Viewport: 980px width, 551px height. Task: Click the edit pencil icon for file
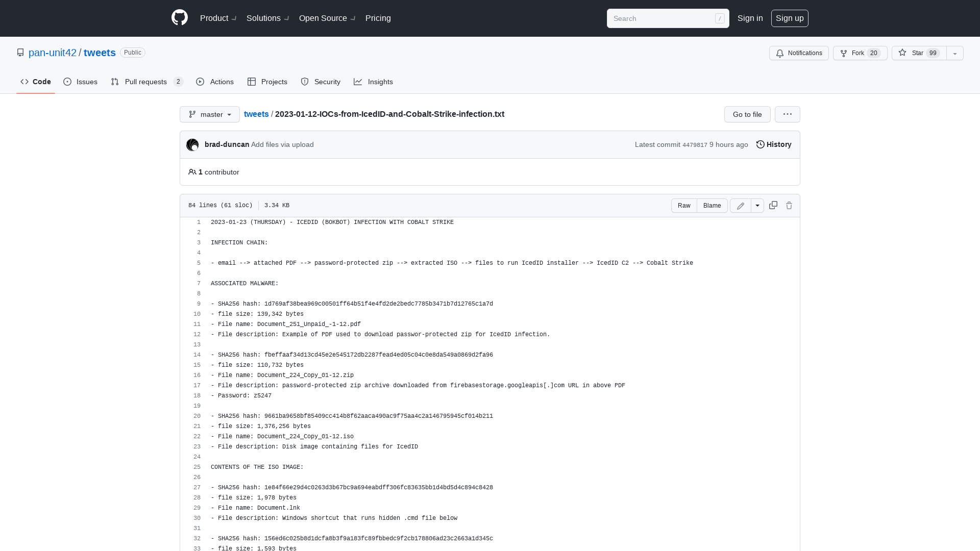(741, 205)
